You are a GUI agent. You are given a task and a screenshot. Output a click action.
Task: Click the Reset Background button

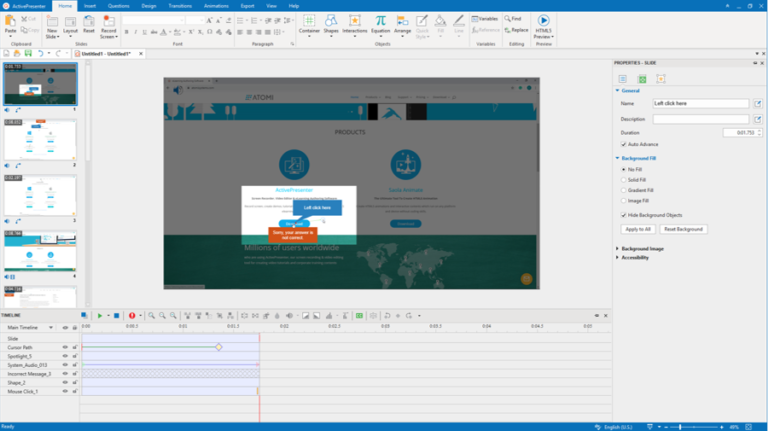683,229
